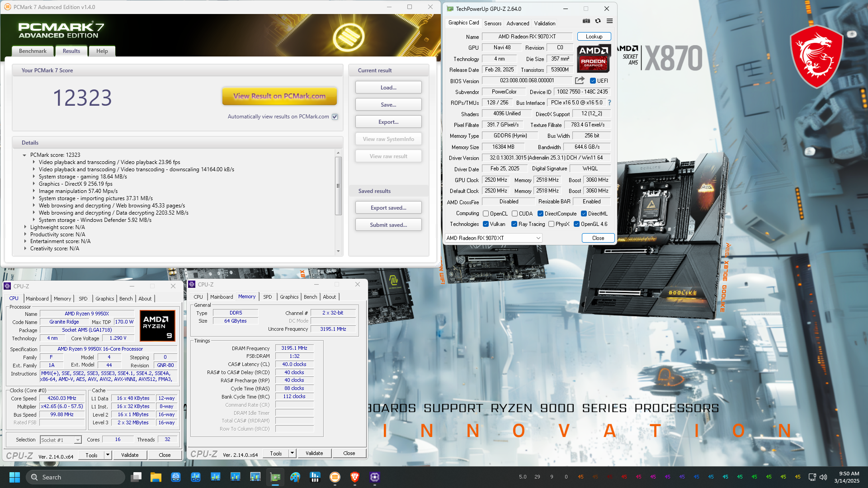Open the GPU-Z hamburger menu
868x488 pixels.
609,21
